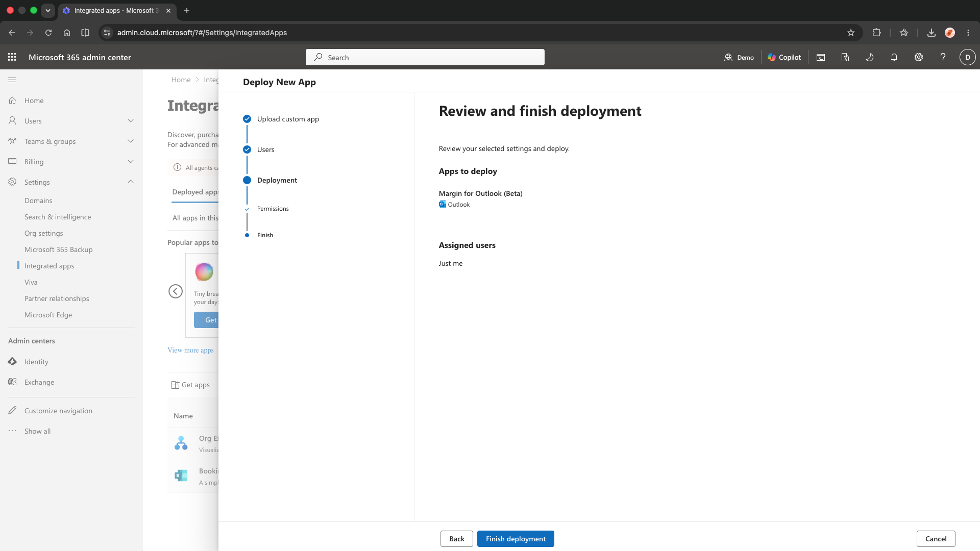The image size is (980, 551).
Task: Click the Bookings app icon
Action: [181, 475]
